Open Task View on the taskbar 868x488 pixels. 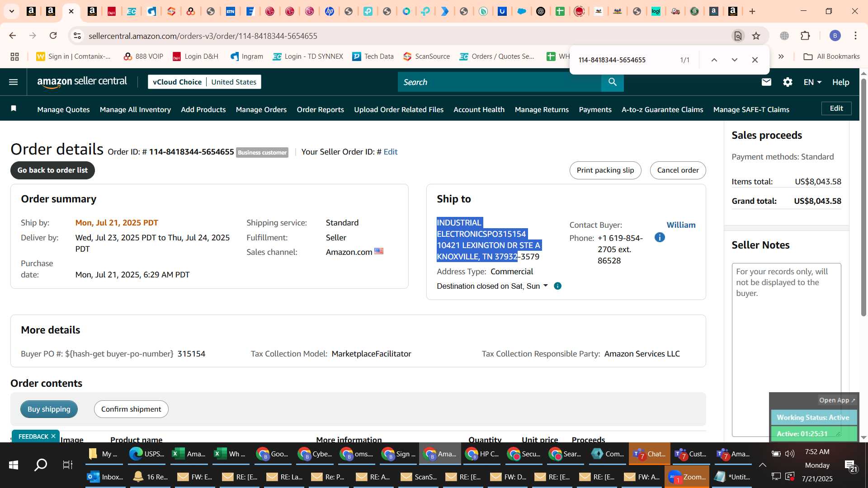(x=68, y=465)
